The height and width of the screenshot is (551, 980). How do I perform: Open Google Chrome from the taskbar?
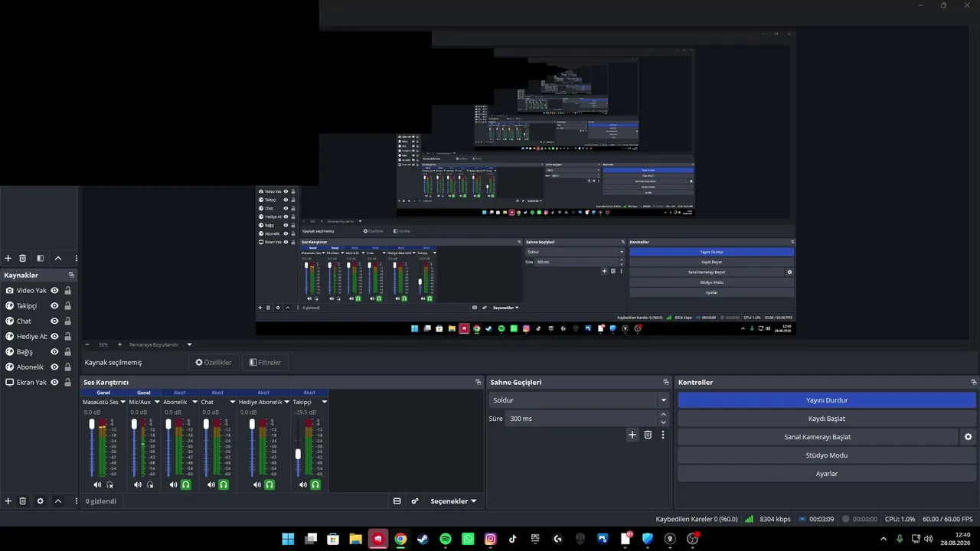tap(400, 539)
